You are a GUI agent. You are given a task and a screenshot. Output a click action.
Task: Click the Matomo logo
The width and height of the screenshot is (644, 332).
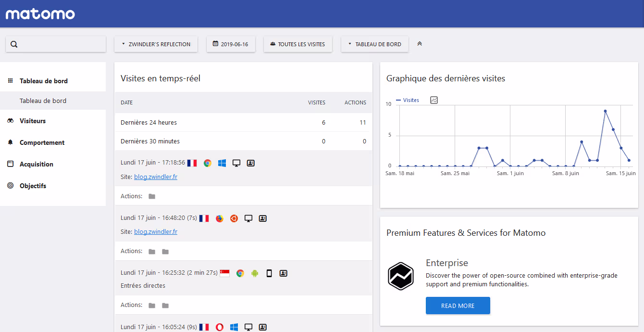click(40, 14)
